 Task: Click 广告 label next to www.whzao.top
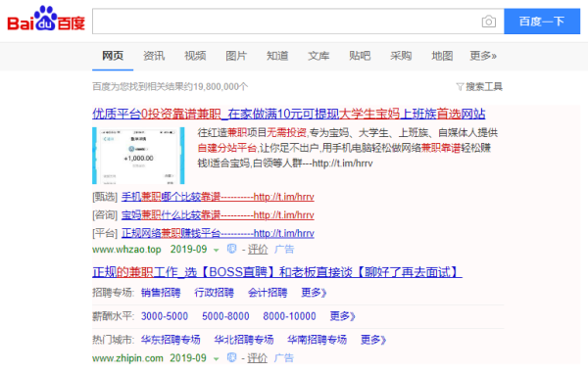click(284, 250)
